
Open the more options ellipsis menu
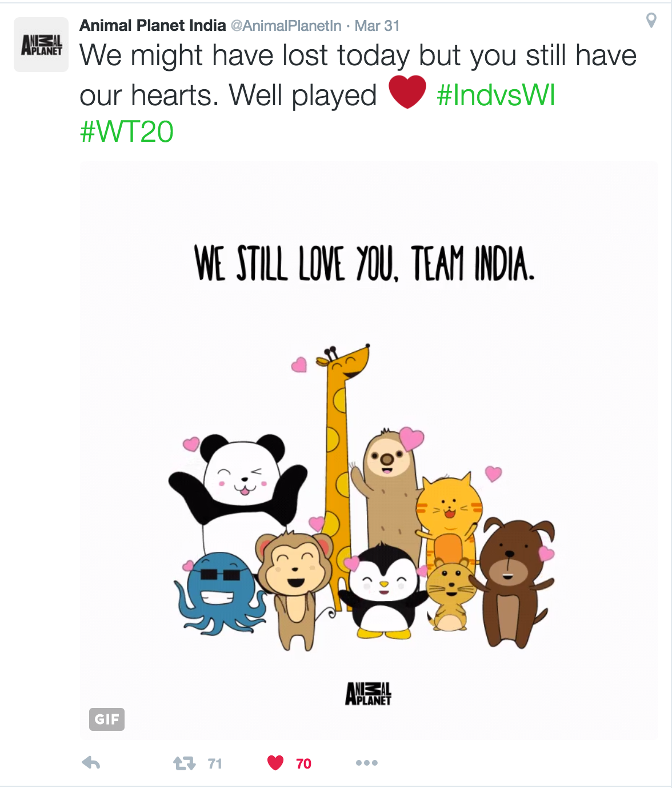[x=366, y=763]
